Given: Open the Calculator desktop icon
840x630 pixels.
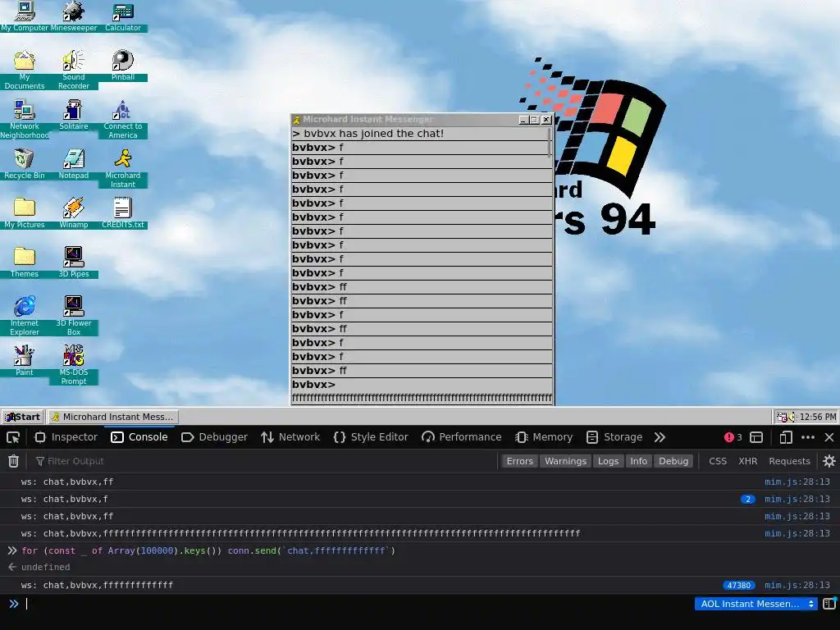Looking at the screenshot, I should [123, 16].
